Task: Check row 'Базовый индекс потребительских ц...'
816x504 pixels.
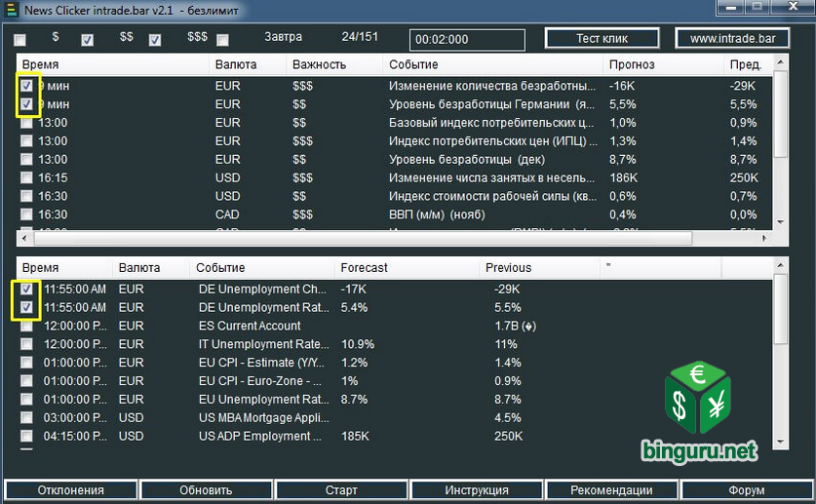Action: click(x=26, y=122)
